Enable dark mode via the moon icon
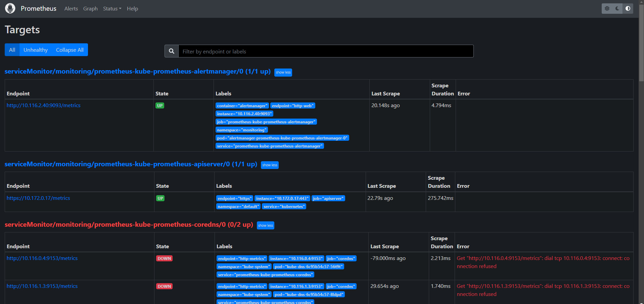Image resolution: width=644 pixels, height=304 pixels. pyautogui.click(x=617, y=8)
